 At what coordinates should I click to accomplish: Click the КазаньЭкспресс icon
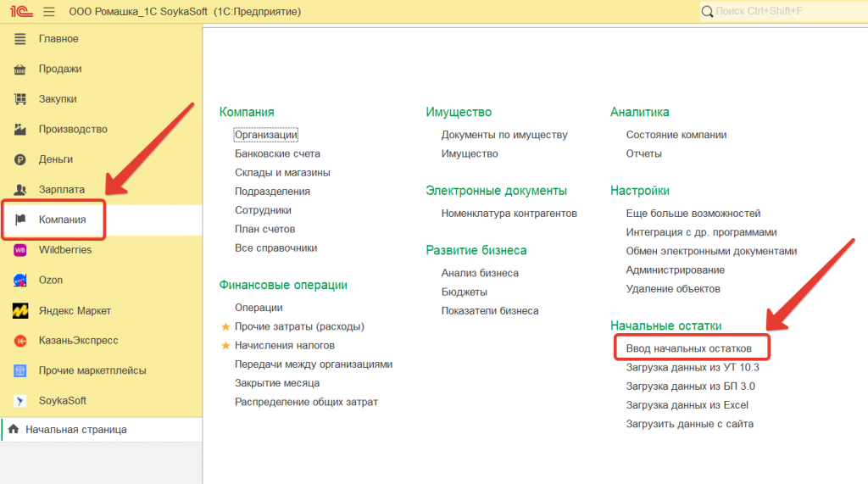[x=21, y=341]
